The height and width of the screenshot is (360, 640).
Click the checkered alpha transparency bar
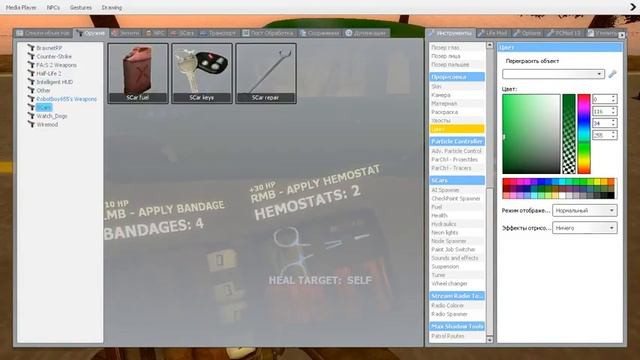click(x=569, y=134)
